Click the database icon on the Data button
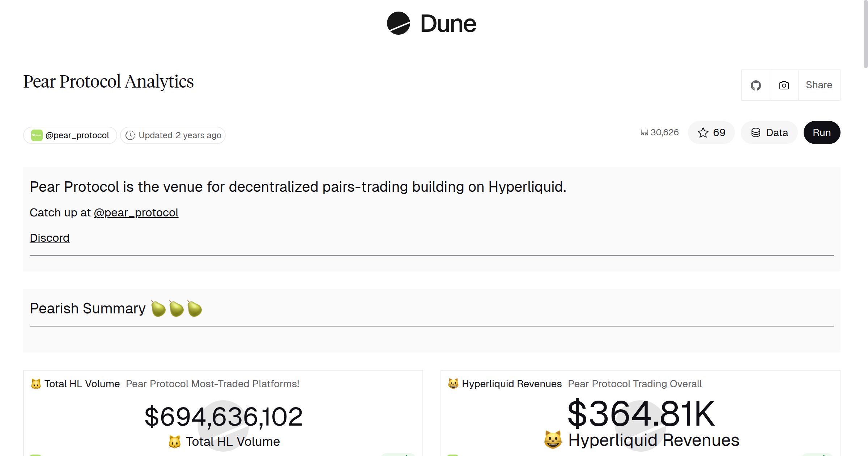The height and width of the screenshot is (456, 868). (756, 132)
